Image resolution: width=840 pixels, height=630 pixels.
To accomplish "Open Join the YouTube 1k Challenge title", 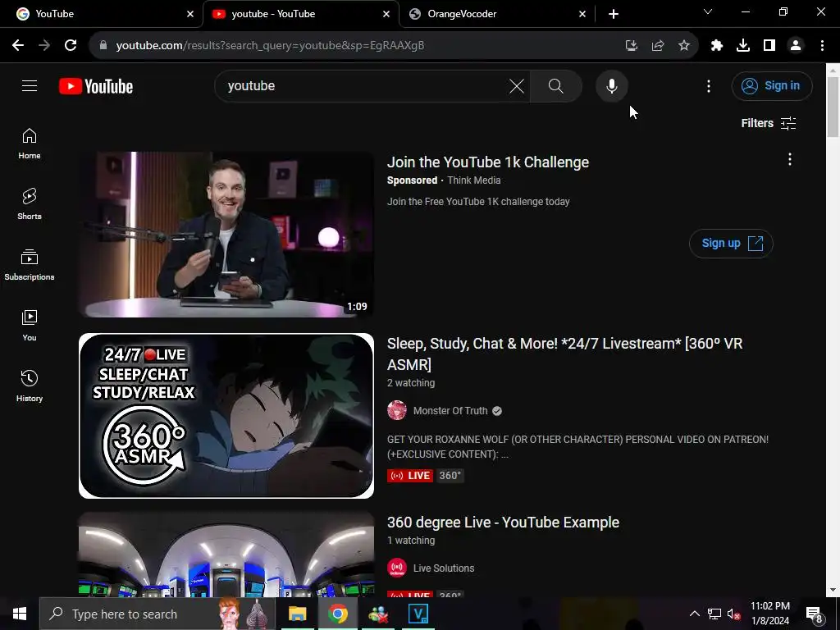I will [487, 162].
